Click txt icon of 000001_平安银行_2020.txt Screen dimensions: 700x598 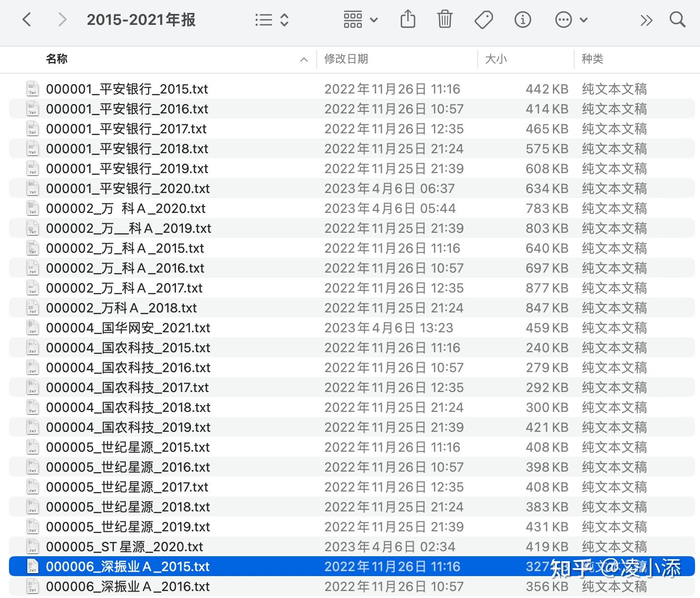click(x=32, y=188)
